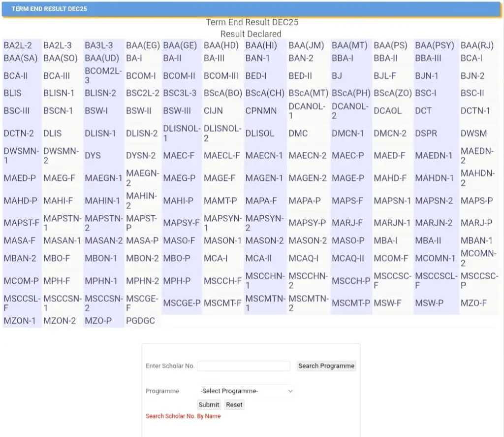Click the MASA-F programme cell
504x437 pixels.
[19, 240]
